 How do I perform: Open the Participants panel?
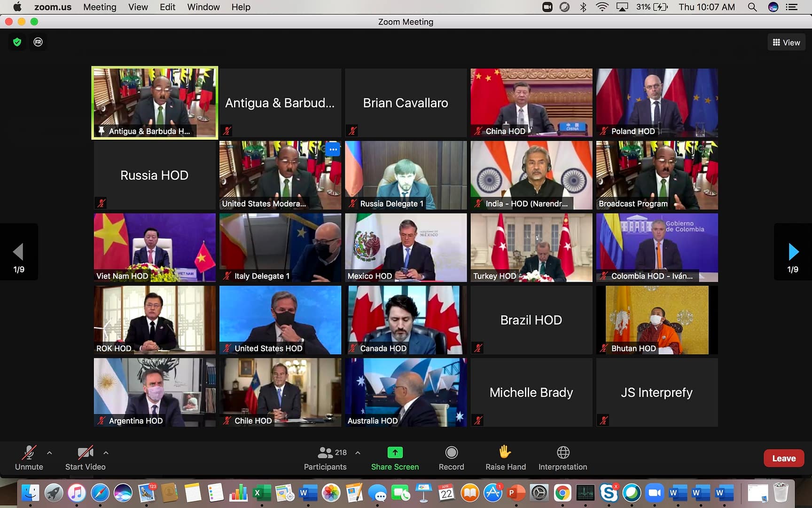[325, 453]
